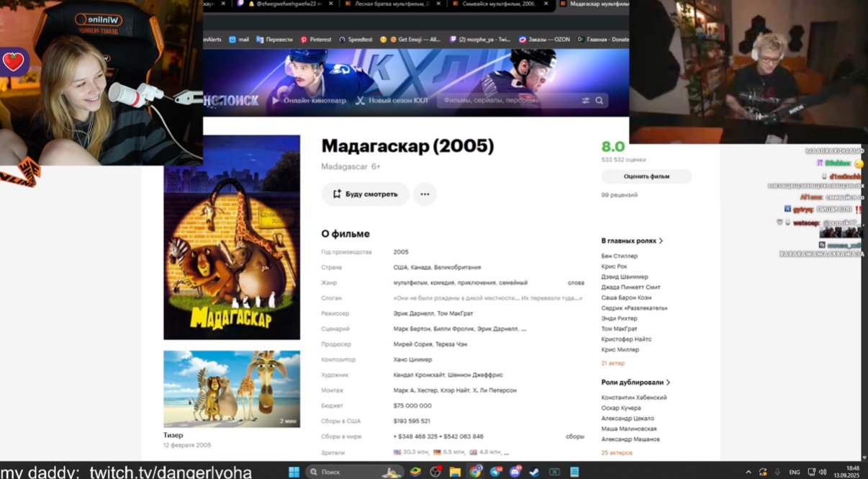868x479 pixels.
Task: Open the three-dots more options button
Action: click(425, 194)
